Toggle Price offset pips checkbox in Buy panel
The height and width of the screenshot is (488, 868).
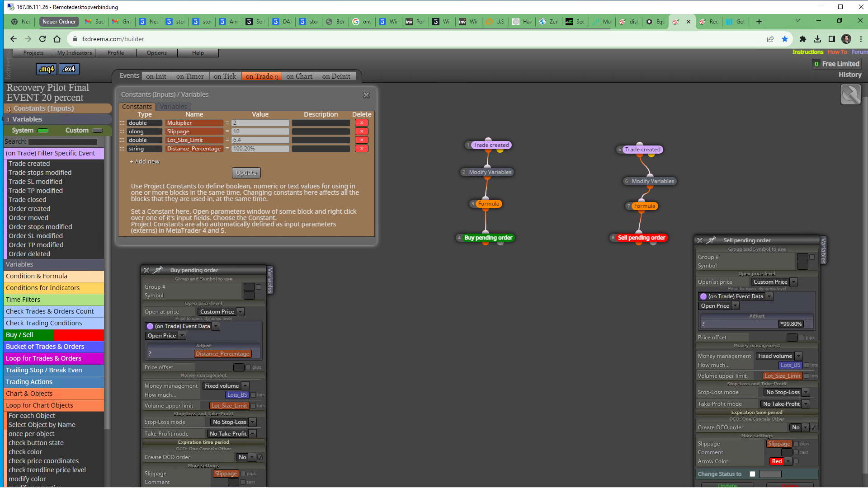click(x=248, y=367)
